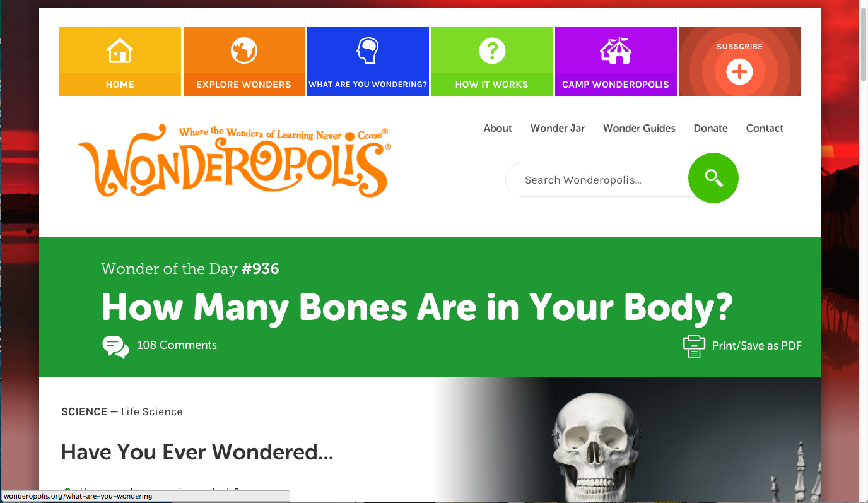Click the green magnifier search button
Viewport: 868px width, 503px height.
[713, 178]
